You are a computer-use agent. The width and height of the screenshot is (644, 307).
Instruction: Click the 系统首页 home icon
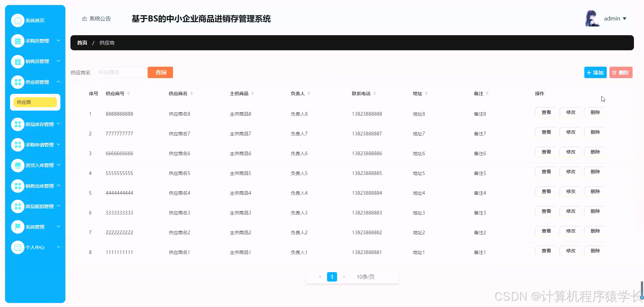(18, 20)
